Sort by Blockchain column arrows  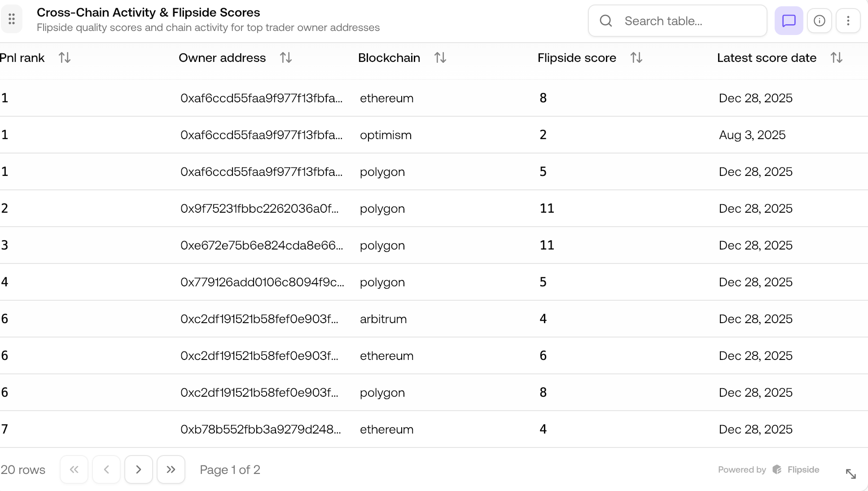[x=440, y=58]
